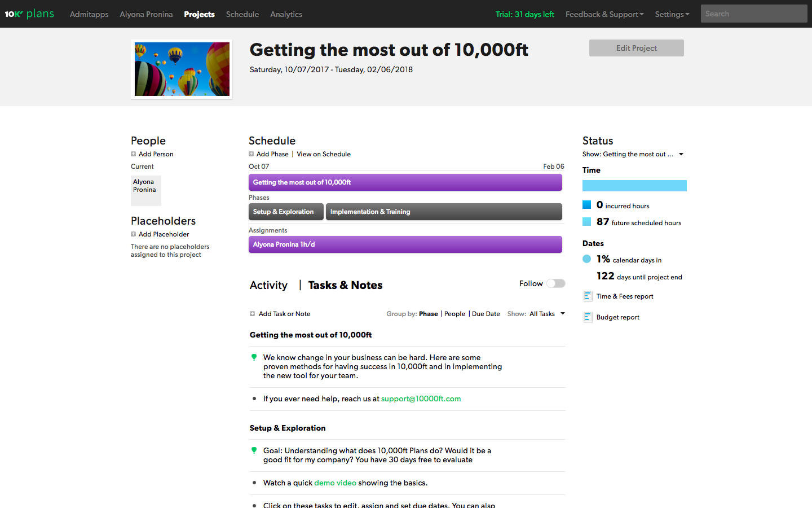
Task: Click the support@10000ft.com email link
Action: 421,398
